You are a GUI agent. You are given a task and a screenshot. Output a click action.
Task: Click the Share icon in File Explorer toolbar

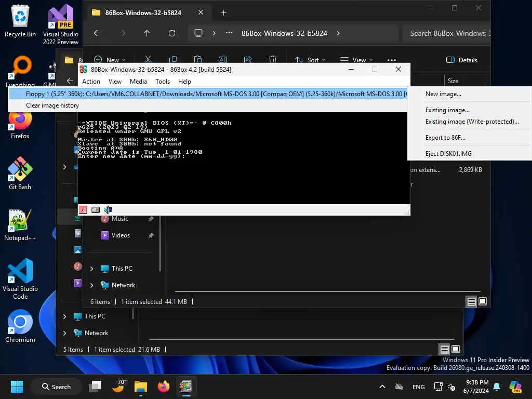(x=248, y=59)
